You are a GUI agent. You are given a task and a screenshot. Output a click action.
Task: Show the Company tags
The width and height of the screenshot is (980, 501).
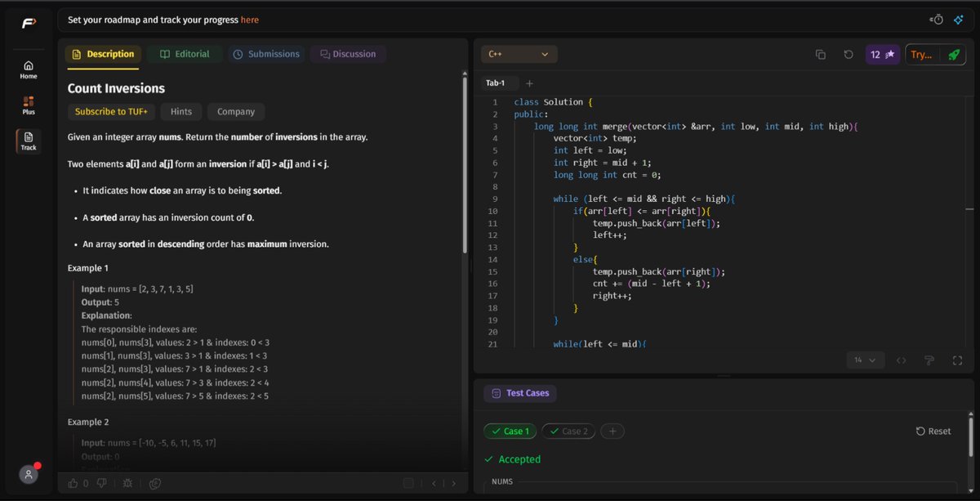(x=236, y=112)
